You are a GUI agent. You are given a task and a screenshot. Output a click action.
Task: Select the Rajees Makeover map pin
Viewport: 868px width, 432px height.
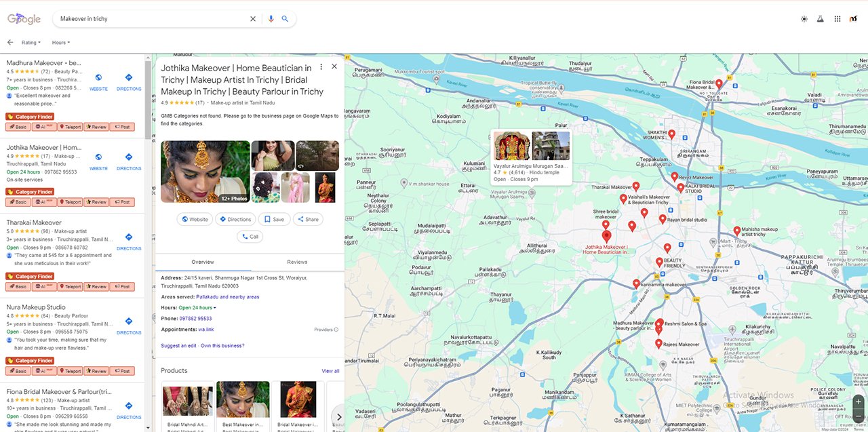658,344
